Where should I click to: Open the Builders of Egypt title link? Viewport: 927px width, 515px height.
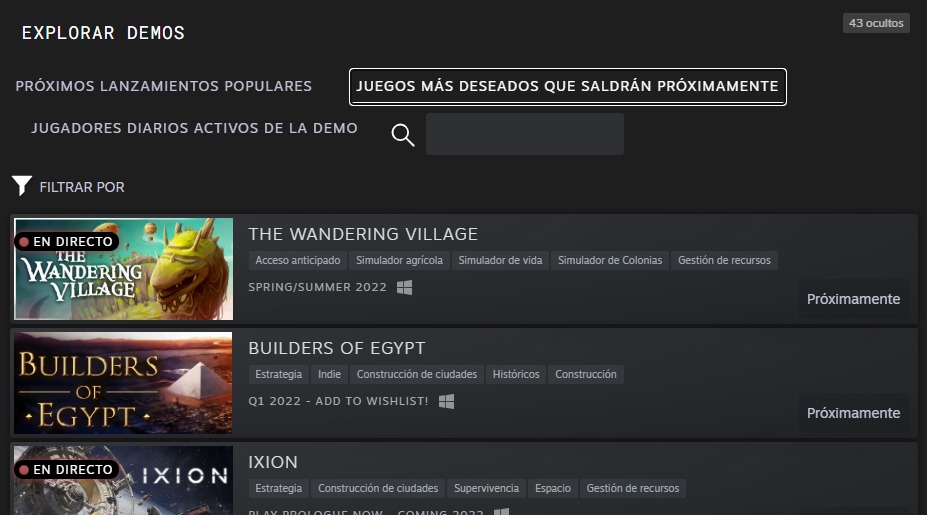(x=337, y=348)
